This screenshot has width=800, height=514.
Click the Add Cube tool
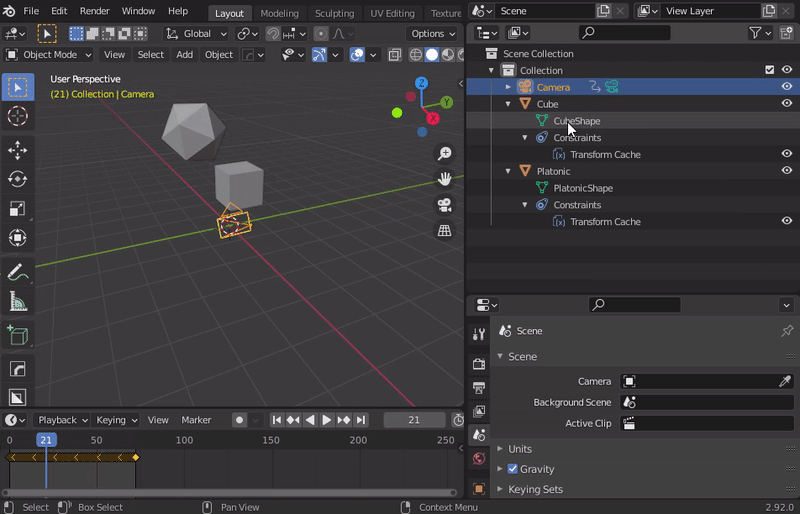pyautogui.click(x=17, y=336)
